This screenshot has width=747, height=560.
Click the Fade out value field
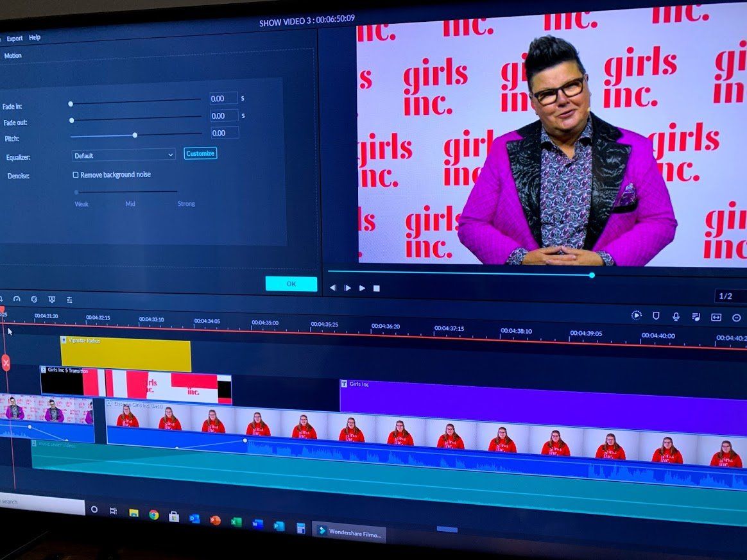(x=224, y=115)
